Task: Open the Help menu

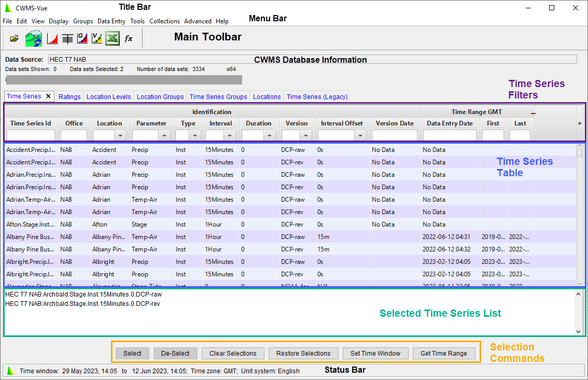Action: [222, 21]
